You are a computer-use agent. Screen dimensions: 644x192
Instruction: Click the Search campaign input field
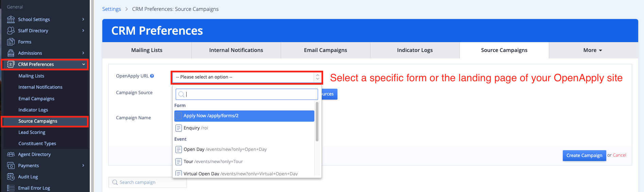click(150, 182)
